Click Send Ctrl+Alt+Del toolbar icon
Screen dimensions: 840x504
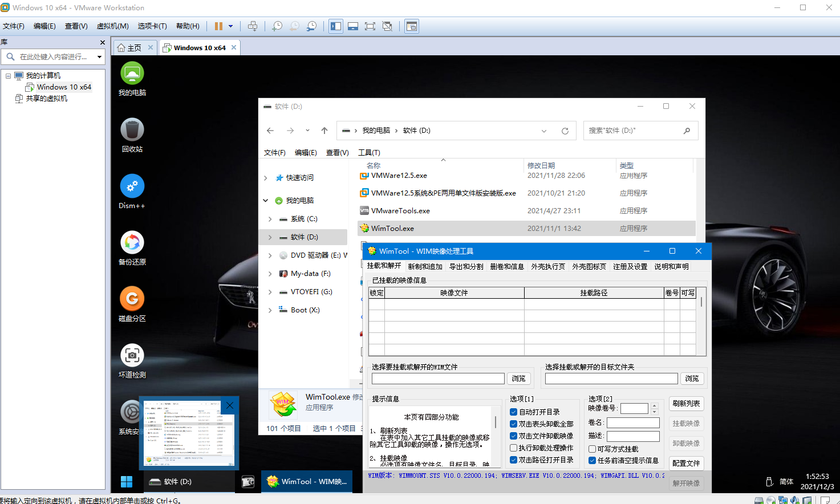(253, 26)
